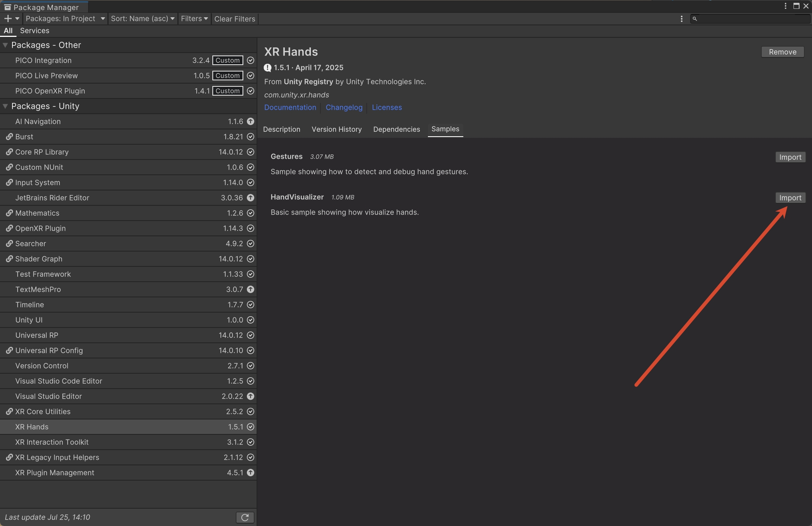Switch to the All tab
The image size is (812, 526).
coord(8,31)
